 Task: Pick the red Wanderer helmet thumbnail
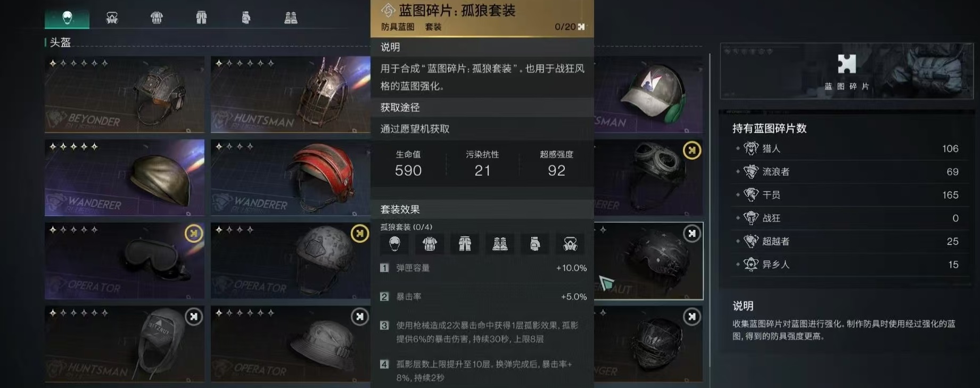(291, 178)
